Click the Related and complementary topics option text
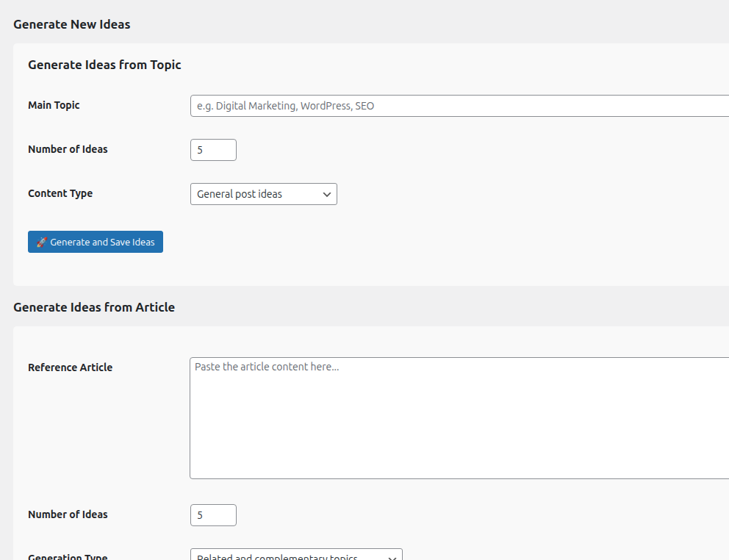This screenshot has width=729, height=560. tap(277, 556)
